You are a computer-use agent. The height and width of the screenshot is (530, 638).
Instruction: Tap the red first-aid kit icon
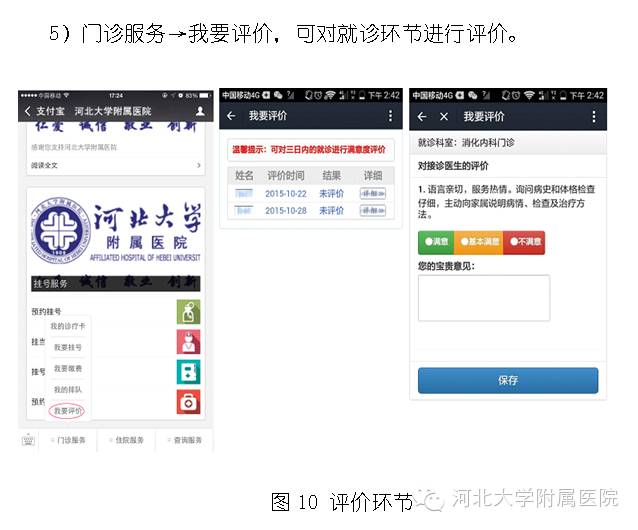(x=188, y=402)
